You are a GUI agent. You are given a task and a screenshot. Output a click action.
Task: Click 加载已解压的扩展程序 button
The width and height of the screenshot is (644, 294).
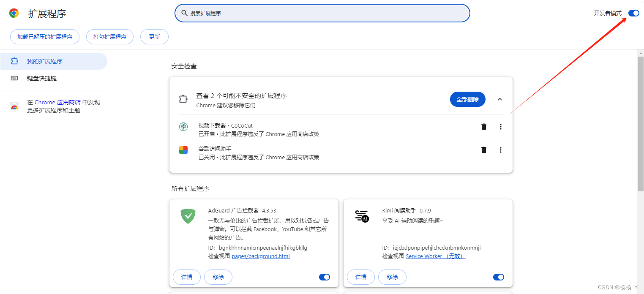point(45,37)
